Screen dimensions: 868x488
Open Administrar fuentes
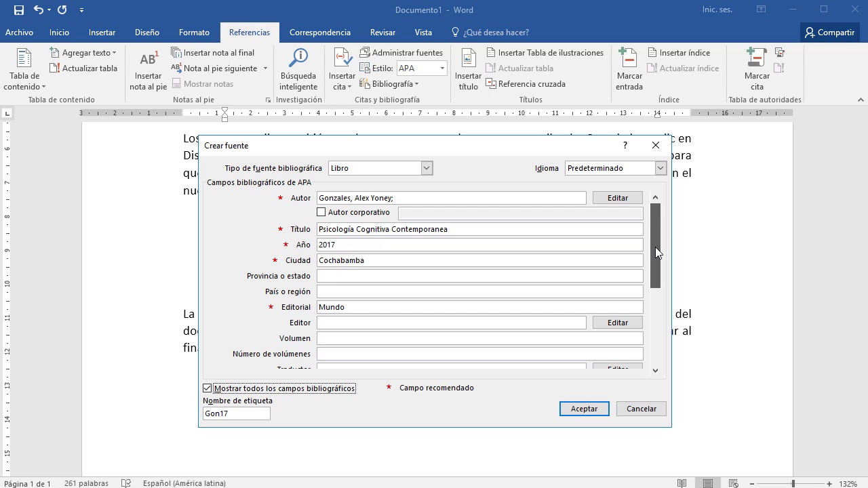coord(401,53)
